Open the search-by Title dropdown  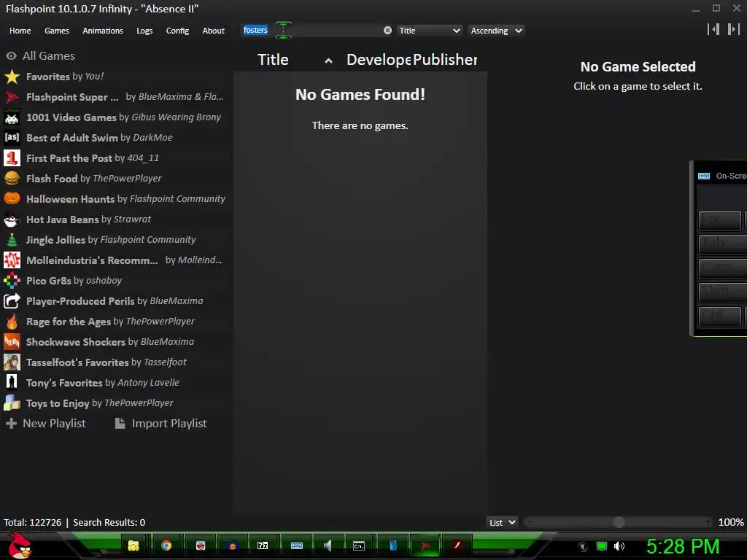[x=429, y=31]
